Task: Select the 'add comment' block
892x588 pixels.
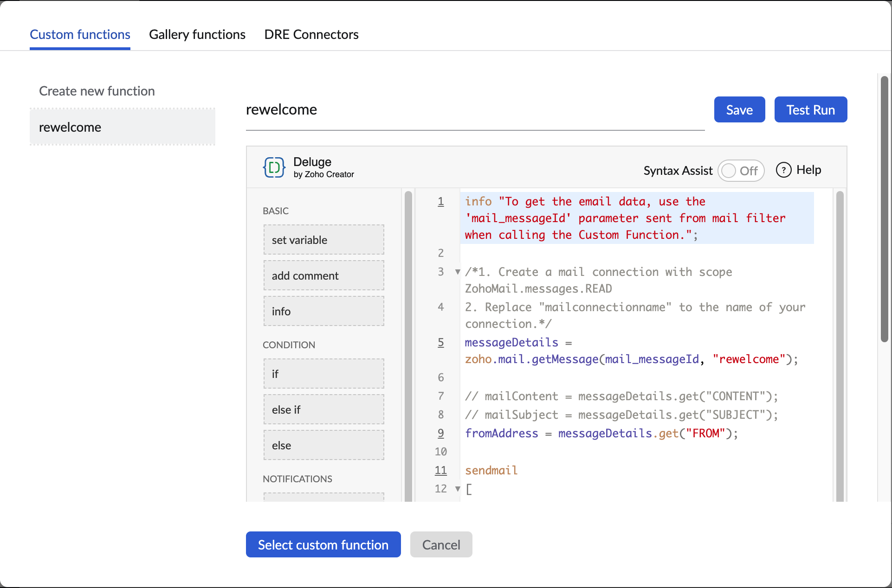Action: pyautogui.click(x=324, y=275)
